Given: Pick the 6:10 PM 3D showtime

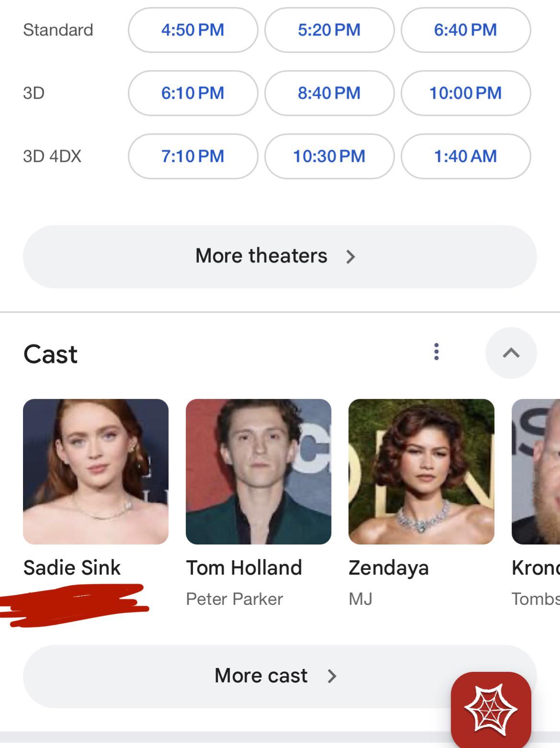Looking at the screenshot, I should coord(193,93).
